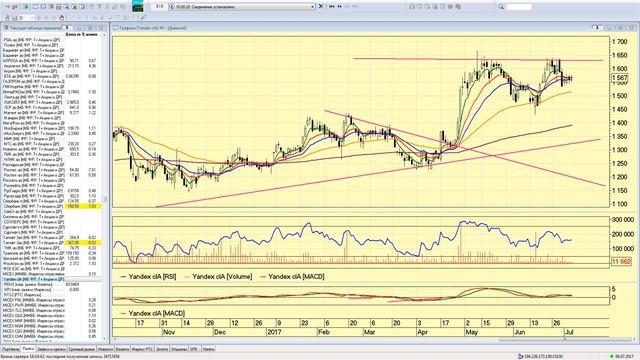Open the small numeric dropdown showing 0
This screenshot has height=360, width=640.
(26, 18)
